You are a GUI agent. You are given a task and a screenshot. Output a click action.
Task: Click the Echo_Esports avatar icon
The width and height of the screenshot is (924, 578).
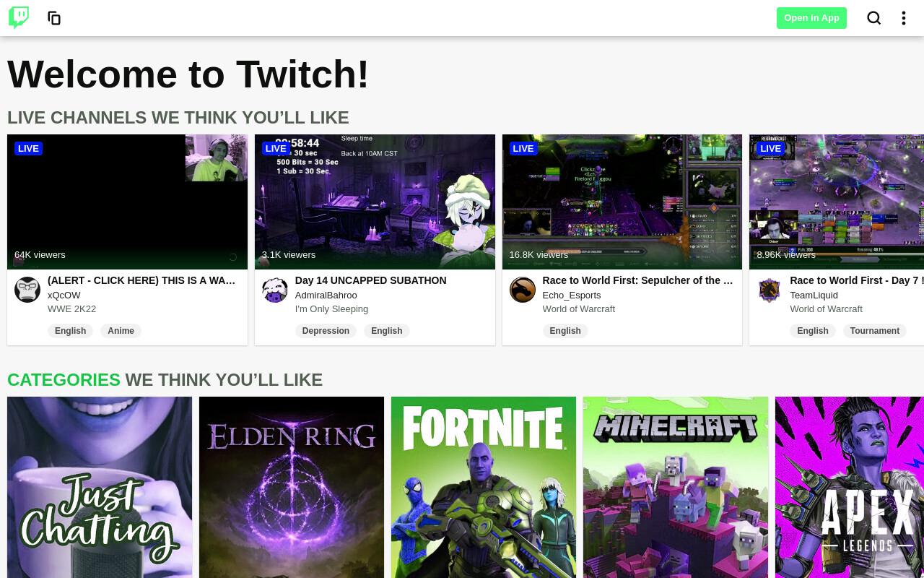523,290
